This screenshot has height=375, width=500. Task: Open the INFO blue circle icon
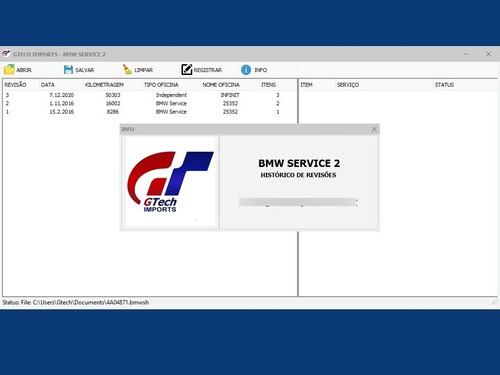coord(246,70)
